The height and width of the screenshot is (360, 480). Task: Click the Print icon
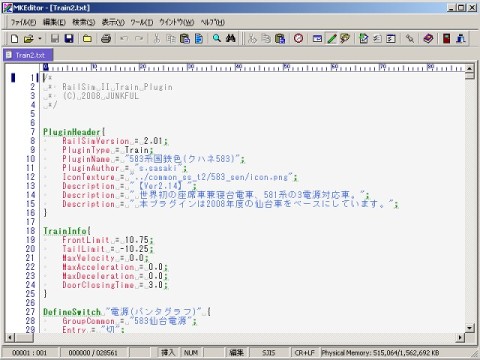(106, 39)
